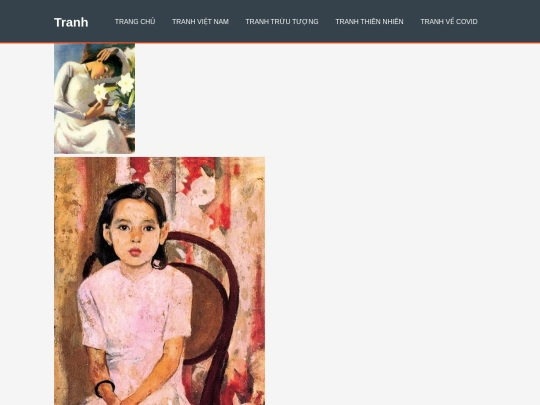Open the Trang Chủ menu item

(135, 22)
